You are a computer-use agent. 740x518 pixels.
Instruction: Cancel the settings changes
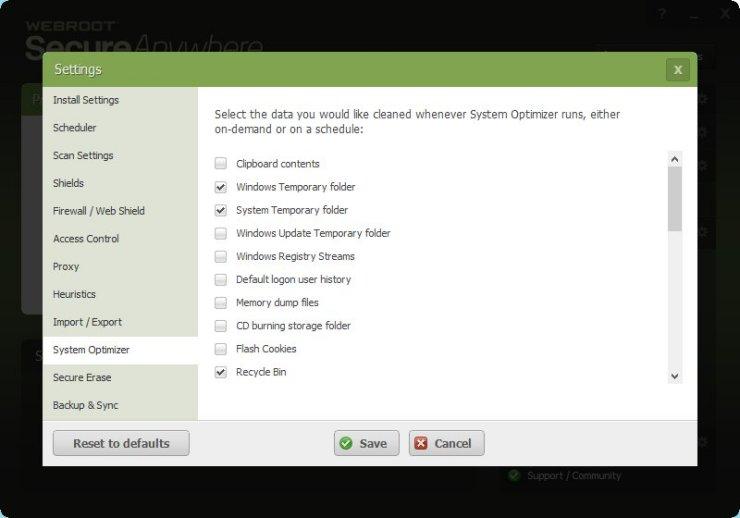pyautogui.click(x=446, y=443)
